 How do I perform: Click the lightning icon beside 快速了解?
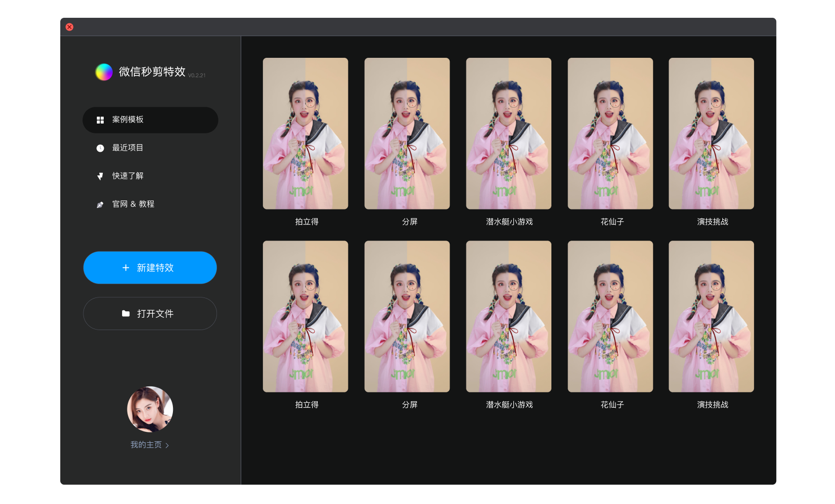(x=100, y=176)
